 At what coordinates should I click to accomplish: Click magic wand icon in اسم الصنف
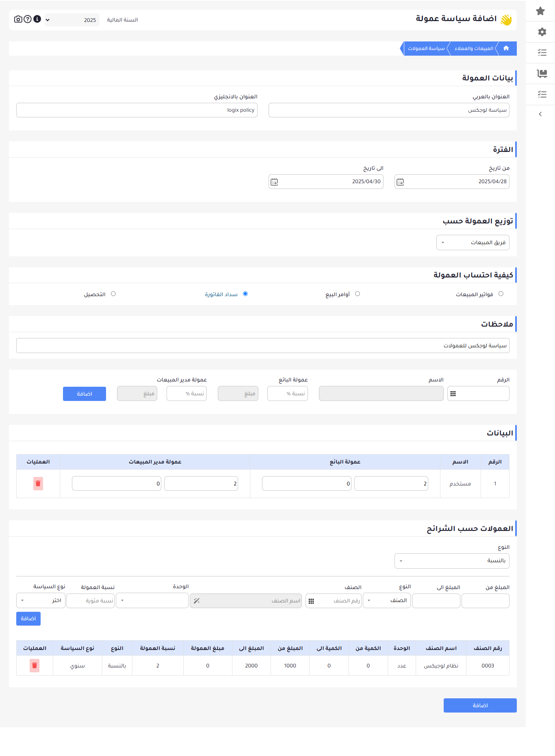pyautogui.click(x=197, y=601)
